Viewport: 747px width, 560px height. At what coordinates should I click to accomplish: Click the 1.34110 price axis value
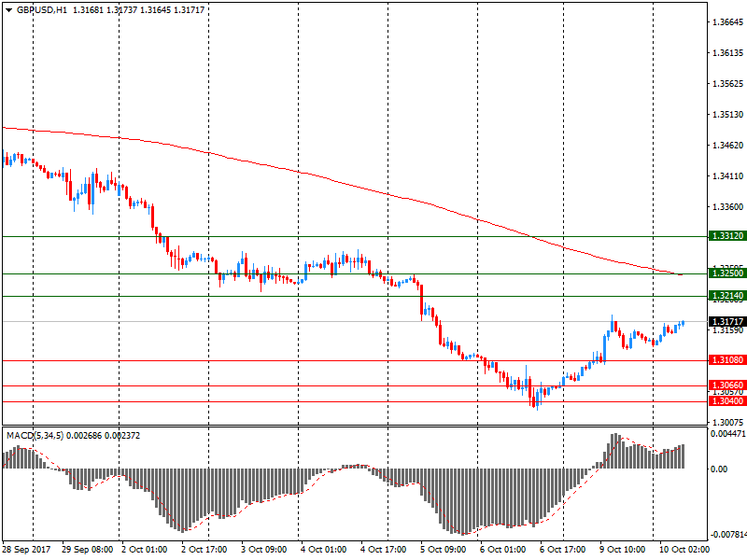pos(727,176)
